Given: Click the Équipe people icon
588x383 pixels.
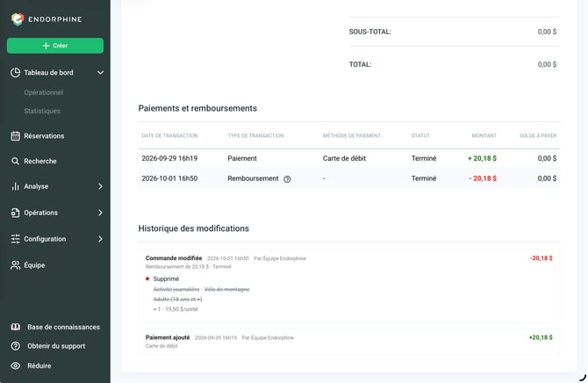Looking at the screenshot, I should coord(16,265).
